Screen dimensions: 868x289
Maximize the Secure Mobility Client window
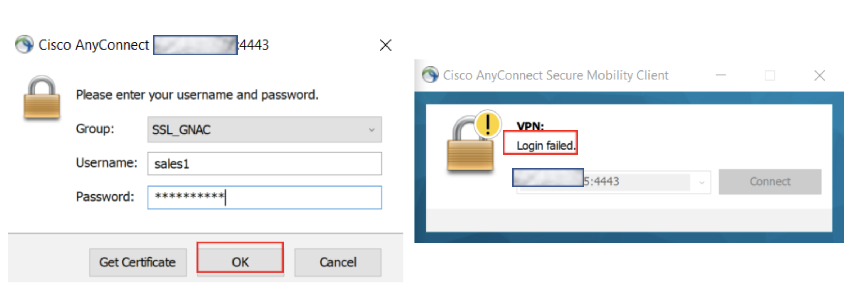click(x=770, y=75)
